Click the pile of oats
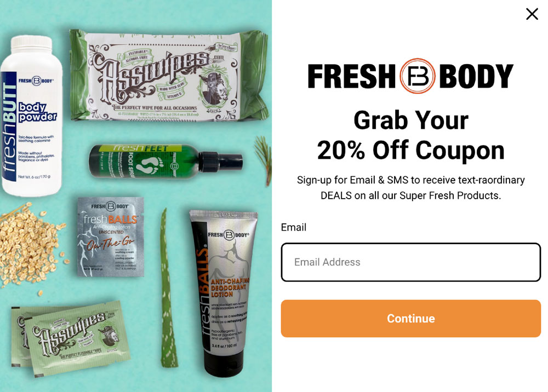This screenshot has height=392, width=548. [x=30, y=244]
